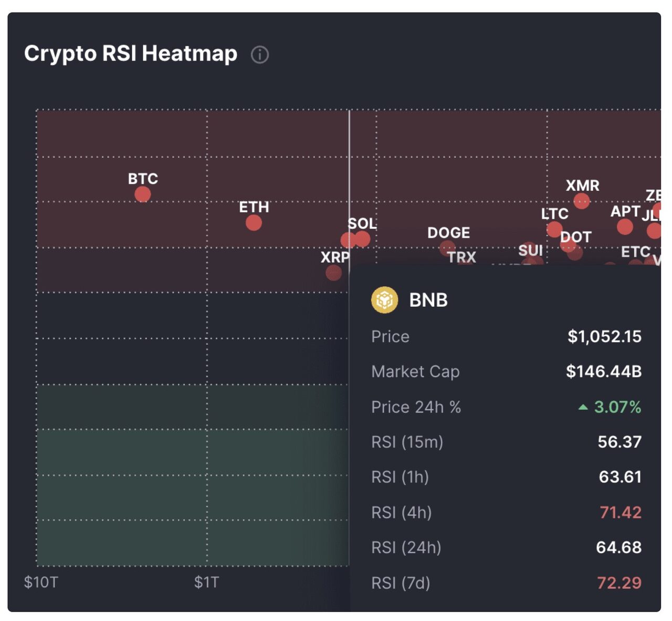
Task: Click the SUI label on the chart
Action: click(x=530, y=251)
